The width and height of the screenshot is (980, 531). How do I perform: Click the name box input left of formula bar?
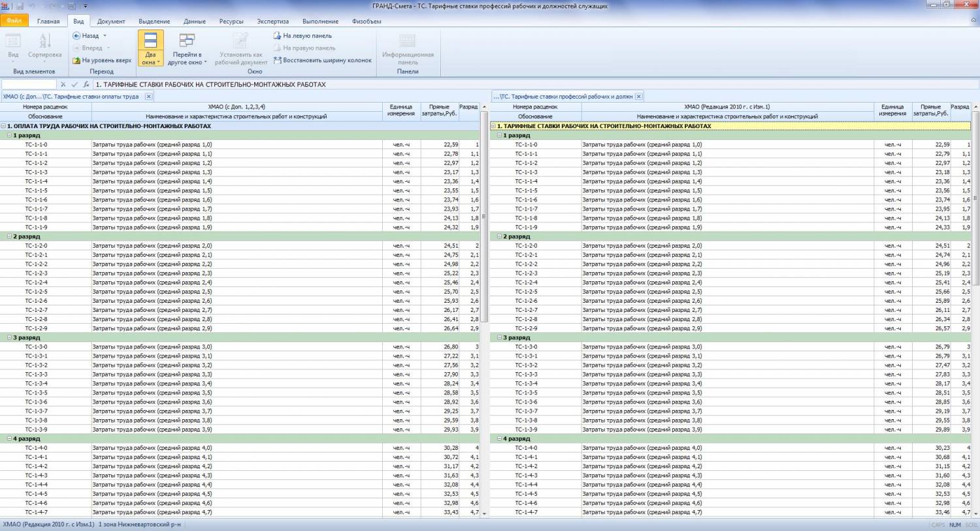29,84
